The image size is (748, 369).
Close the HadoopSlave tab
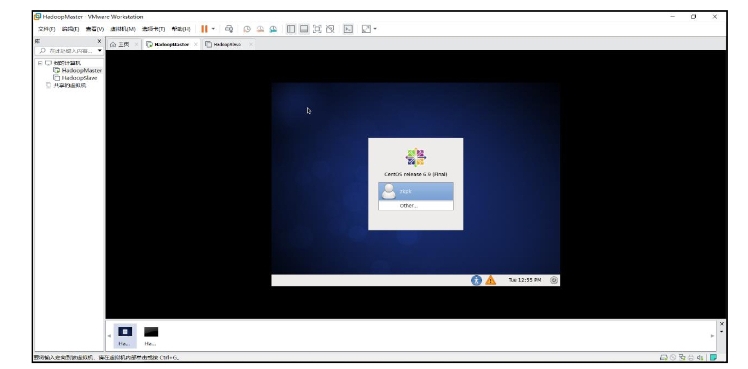coord(250,44)
